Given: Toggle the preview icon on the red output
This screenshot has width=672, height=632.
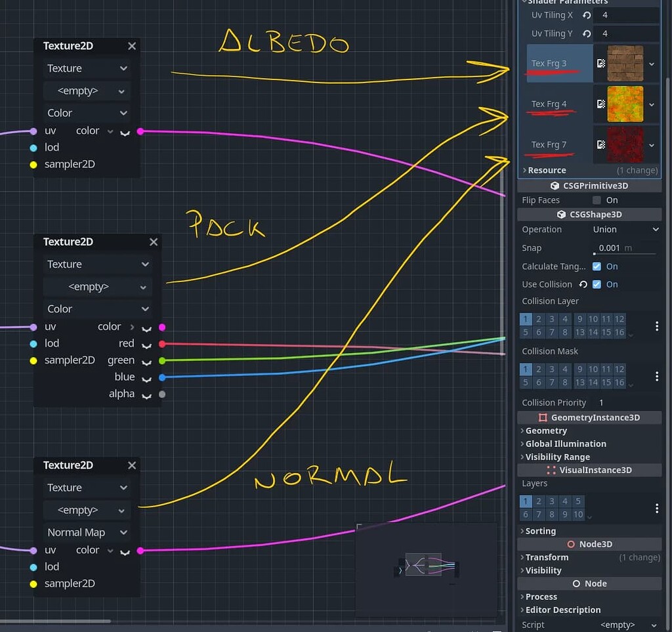Looking at the screenshot, I should [x=147, y=344].
